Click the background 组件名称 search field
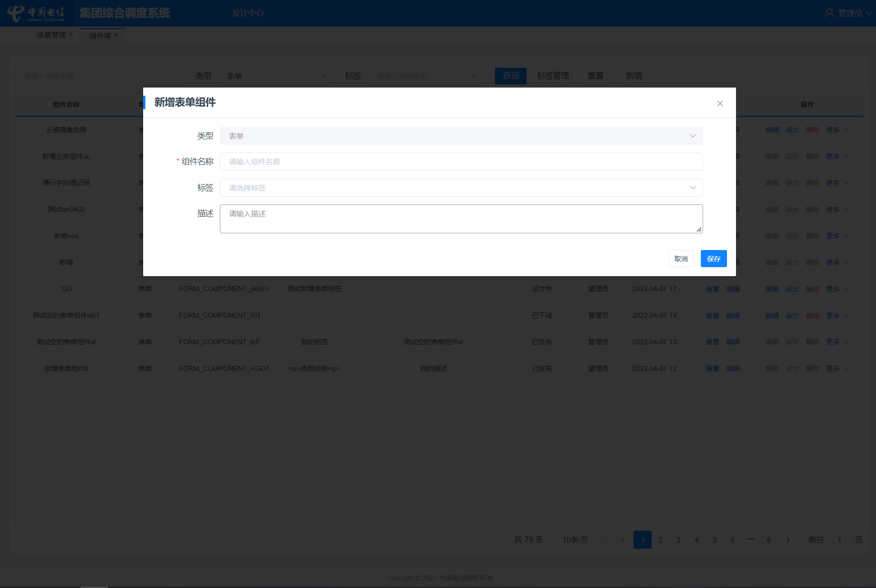This screenshot has width=876, height=588. pos(100,76)
